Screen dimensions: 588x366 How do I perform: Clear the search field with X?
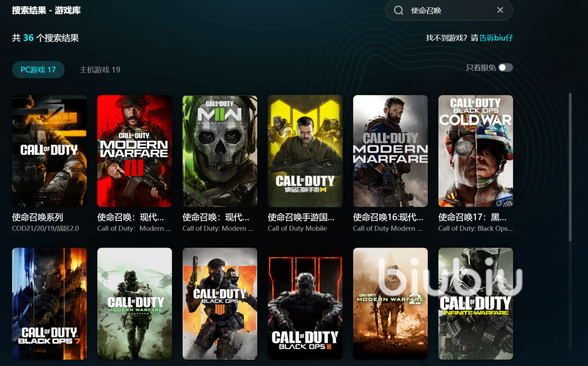pyautogui.click(x=500, y=10)
